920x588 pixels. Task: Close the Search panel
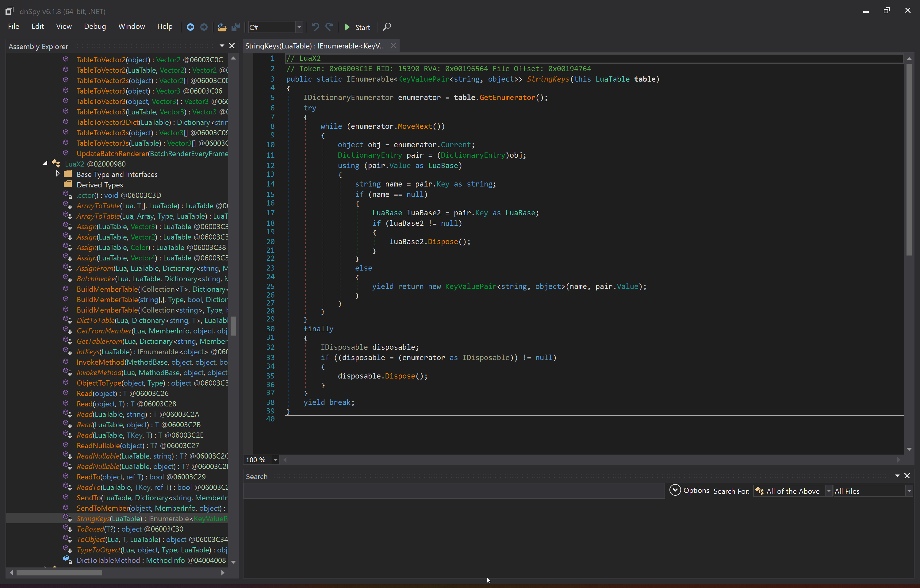point(908,476)
